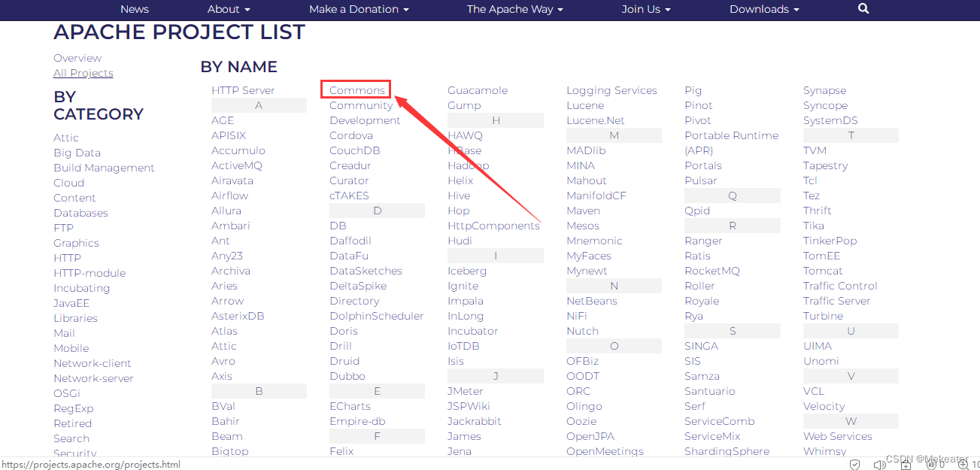Click the Ambari project link
This screenshot has width=980, height=470.
[x=231, y=226]
